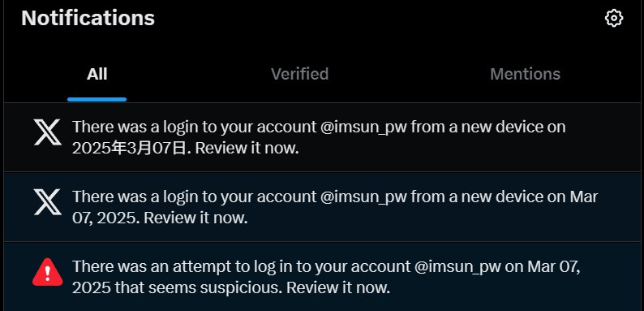This screenshot has height=311, width=644.
Task: Switch to the All tab
Action: (97, 74)
